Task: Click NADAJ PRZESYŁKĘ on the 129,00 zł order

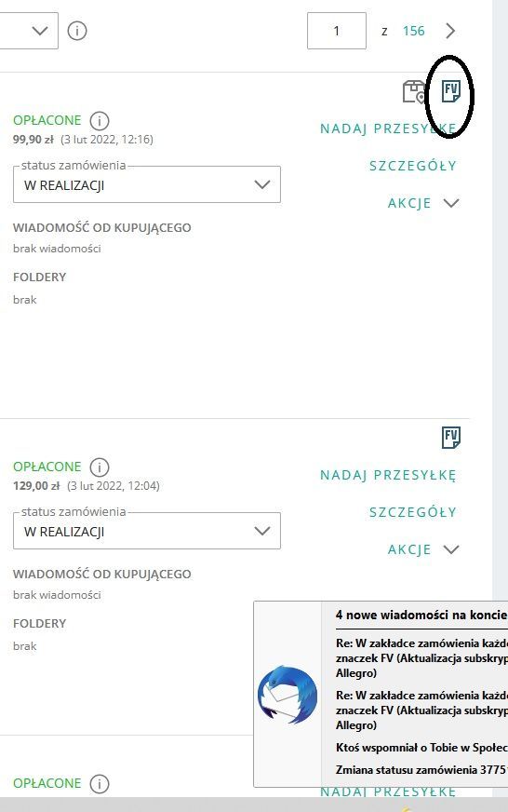Action: click(x=388, y=476)
